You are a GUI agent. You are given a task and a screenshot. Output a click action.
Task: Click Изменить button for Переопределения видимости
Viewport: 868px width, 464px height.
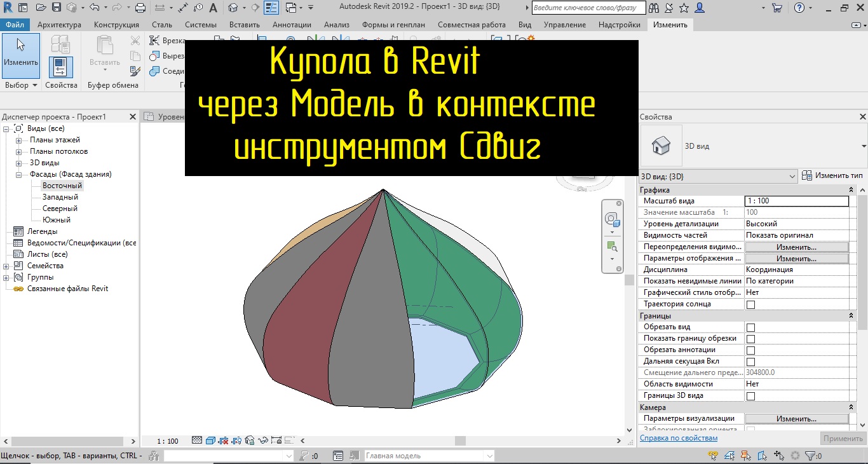click(796, 247)
